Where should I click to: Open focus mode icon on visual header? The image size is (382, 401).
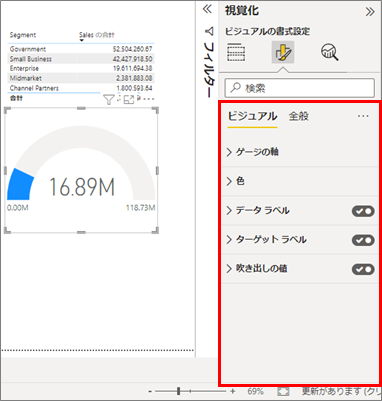(x=129, y=99)
